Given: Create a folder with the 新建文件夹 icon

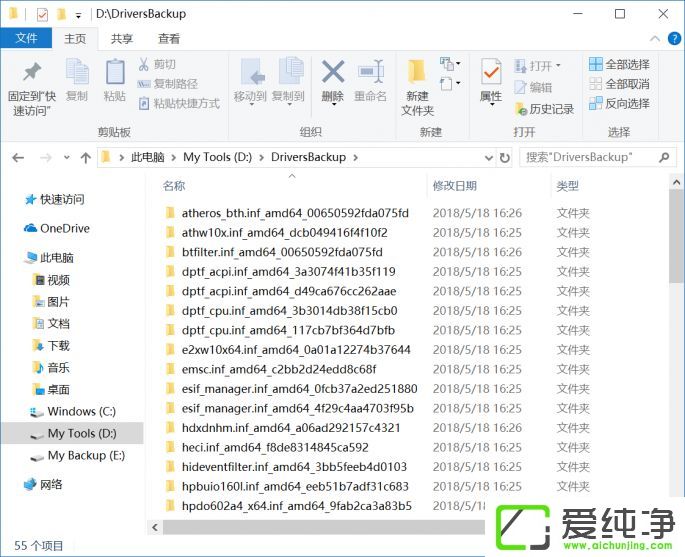Looking at the screenshot, I should click(417, 74).
